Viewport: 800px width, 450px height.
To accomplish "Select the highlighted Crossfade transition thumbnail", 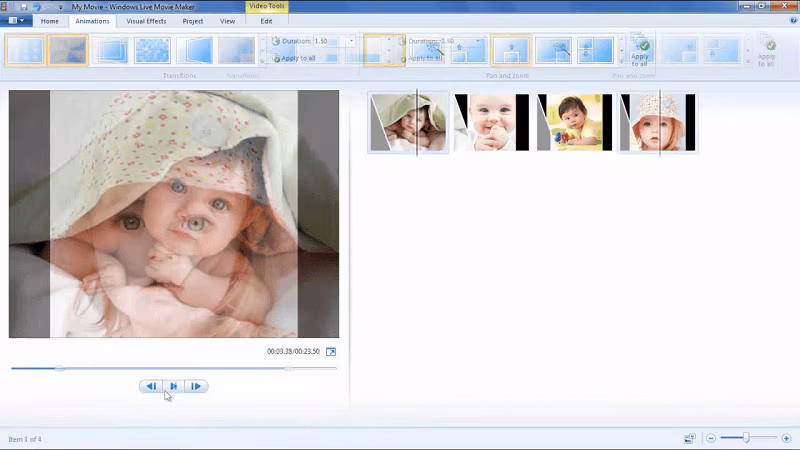I will coord(68,51).
